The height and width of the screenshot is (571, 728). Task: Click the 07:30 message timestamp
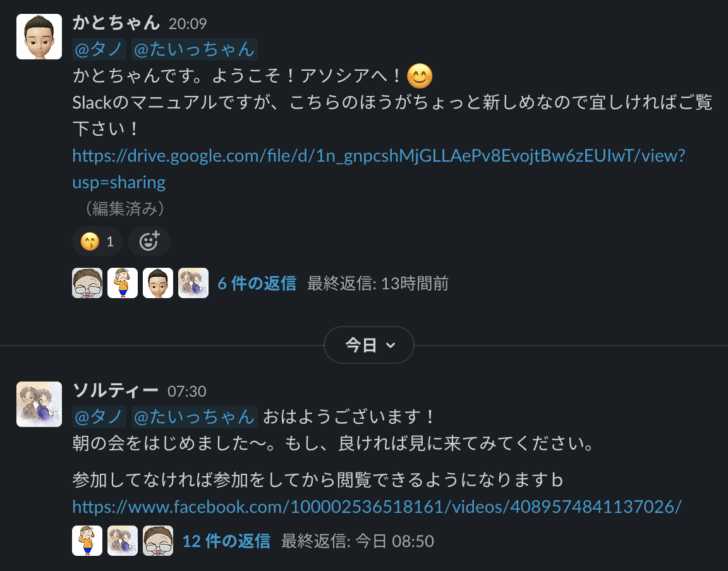tap(187, 391)
